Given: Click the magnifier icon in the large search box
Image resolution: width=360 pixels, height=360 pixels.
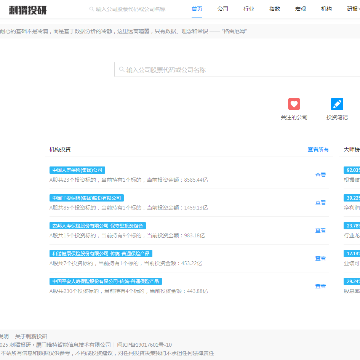Looking at the screenshot, I should coord(122,69).
